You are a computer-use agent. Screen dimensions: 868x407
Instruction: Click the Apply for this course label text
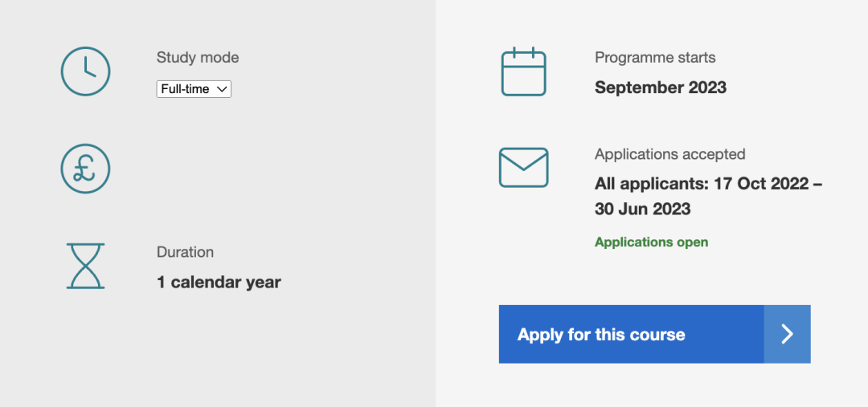(601, 335)
